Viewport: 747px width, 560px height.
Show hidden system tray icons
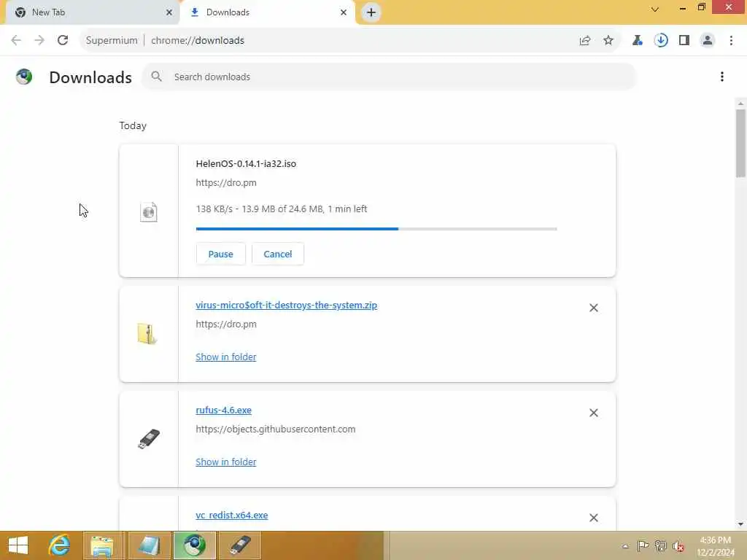[625, 546]
